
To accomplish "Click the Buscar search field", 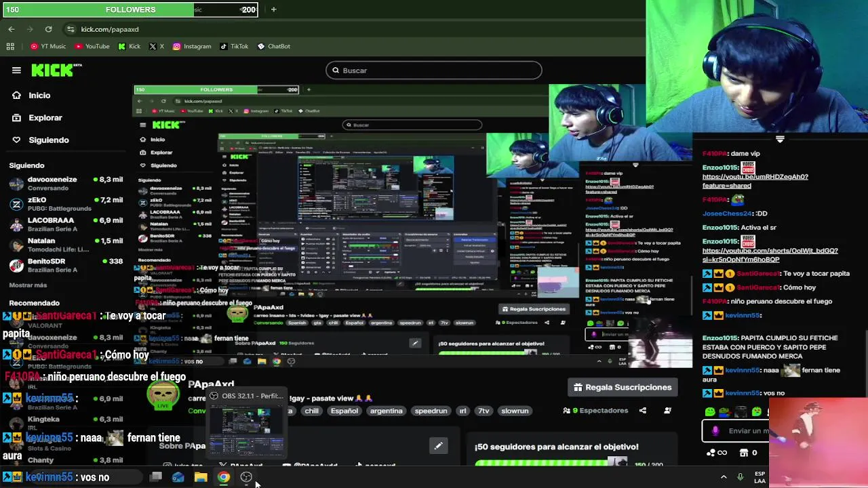I will point(434,70).
